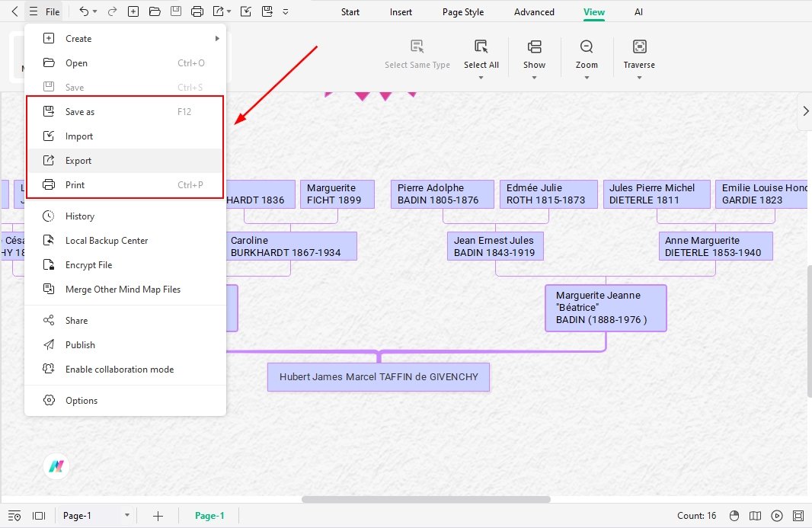Choose Export from the File menu
Viewport: 812px width, 528px height.
(126, 161)
